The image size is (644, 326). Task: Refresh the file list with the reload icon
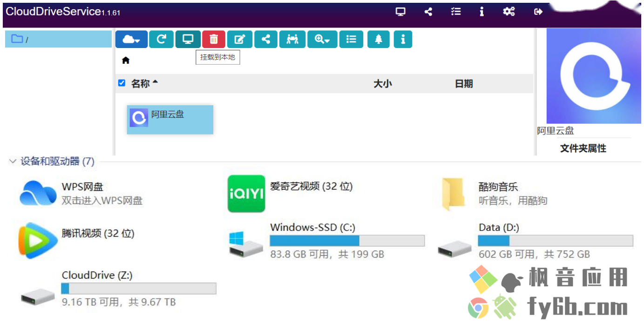pos(161,40)
